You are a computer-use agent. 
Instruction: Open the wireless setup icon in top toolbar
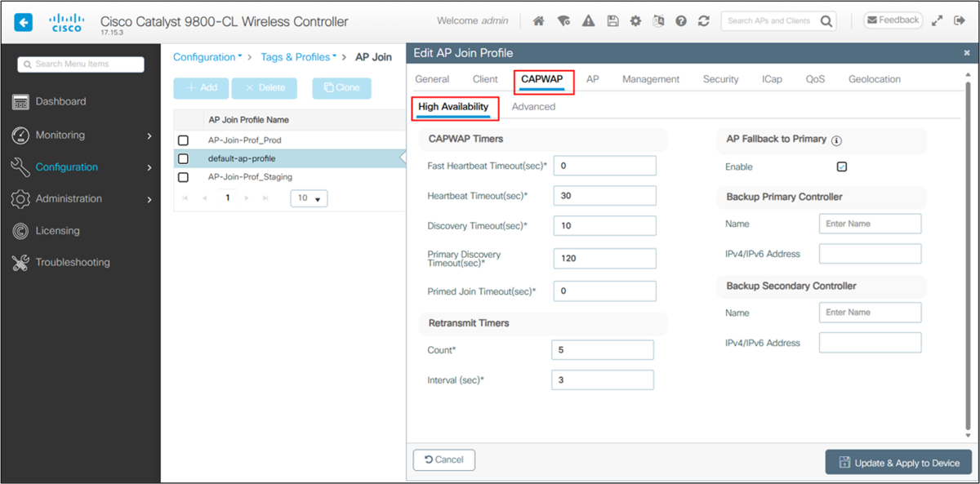point(563,22)
